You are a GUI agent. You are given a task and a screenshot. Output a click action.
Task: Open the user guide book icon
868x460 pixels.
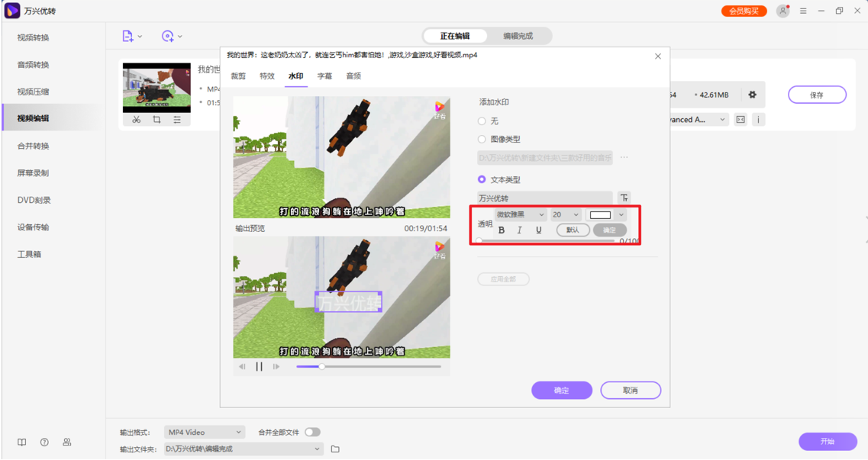coord(21,442)
